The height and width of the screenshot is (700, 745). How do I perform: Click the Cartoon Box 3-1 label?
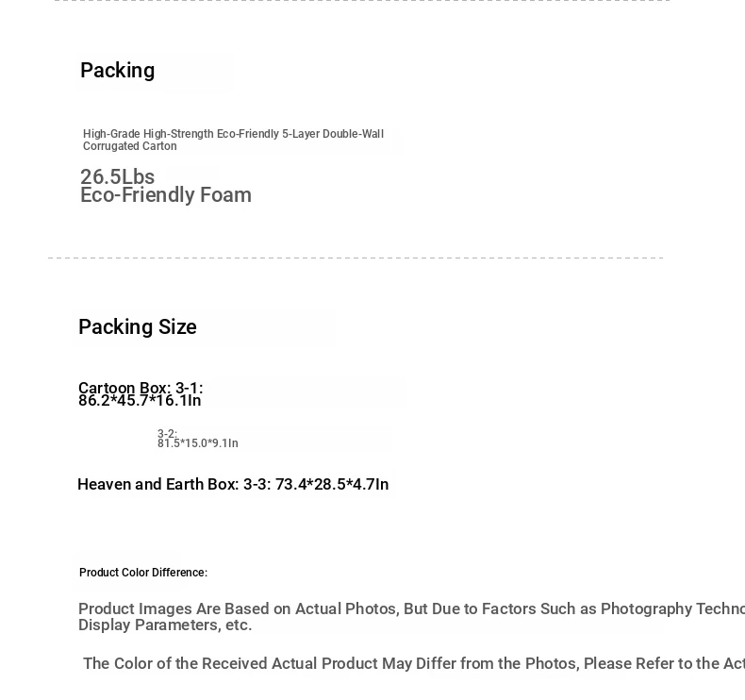[x=141, y=388]
